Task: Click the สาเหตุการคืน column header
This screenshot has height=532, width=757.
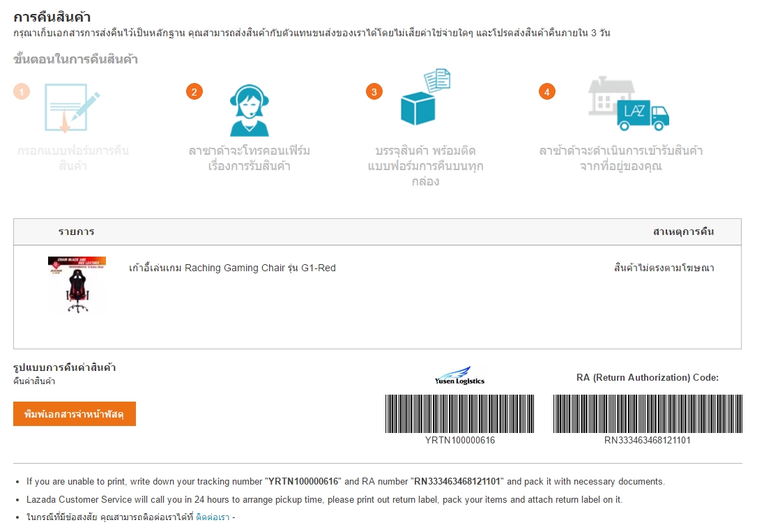Action: [683, 231]
